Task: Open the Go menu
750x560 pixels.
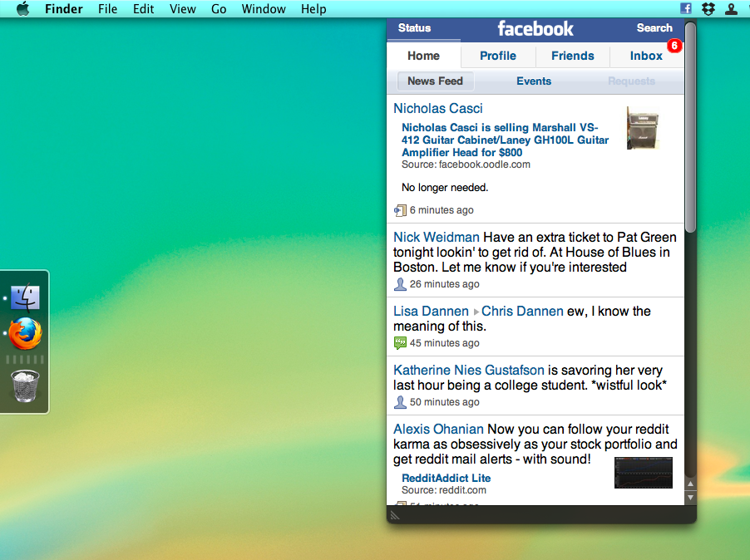Action: click(x=218, y=8)
